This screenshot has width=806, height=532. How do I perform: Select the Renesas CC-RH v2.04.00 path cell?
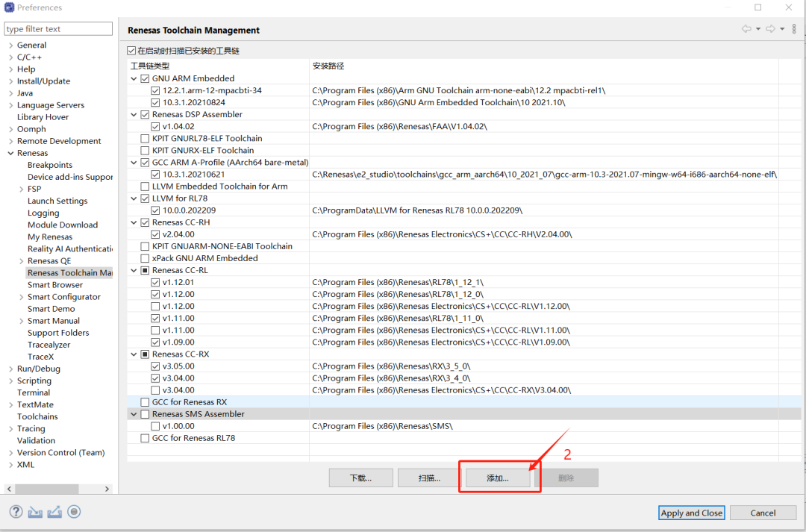442,234
